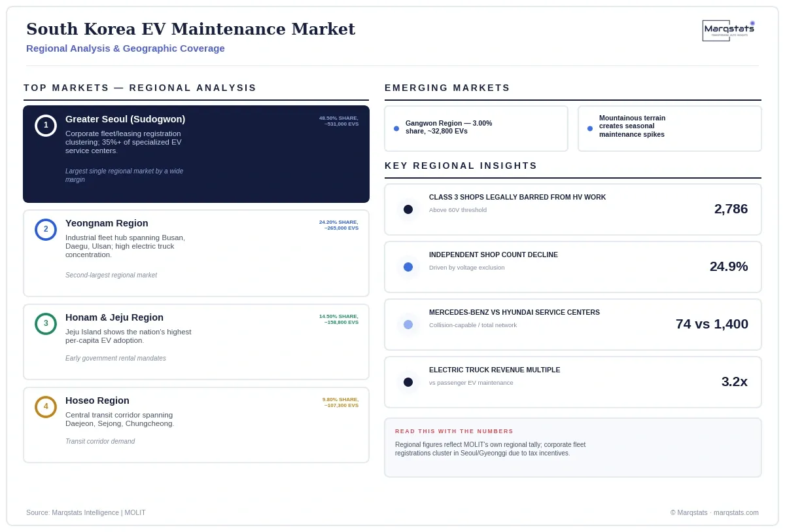Select the Greater Seoul (Sudogwon) title
The height and width of the screenshot is (532, 785).
point(125,119)
